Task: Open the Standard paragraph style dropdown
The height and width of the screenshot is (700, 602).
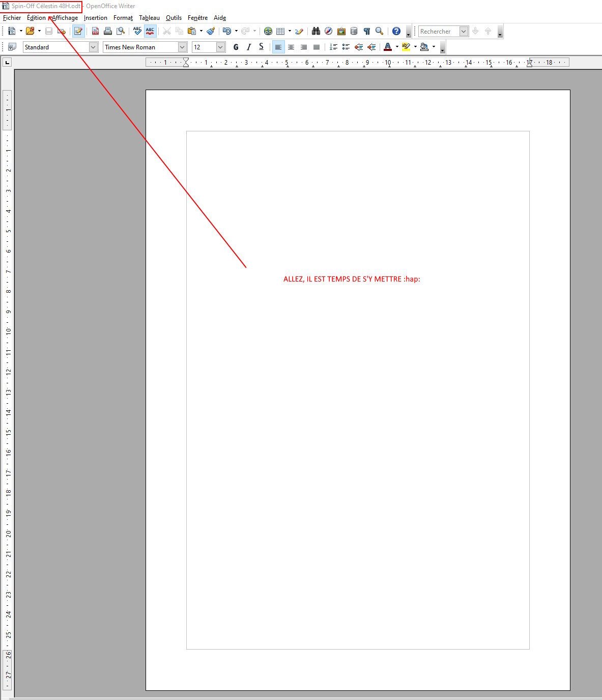Action: tap(93, 47)
